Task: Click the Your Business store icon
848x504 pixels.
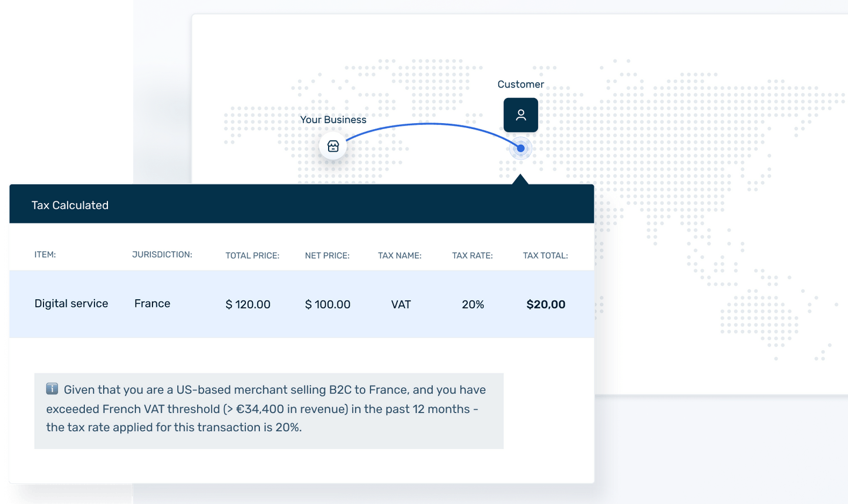Action: pyautogui.click(x=333, y=146)
